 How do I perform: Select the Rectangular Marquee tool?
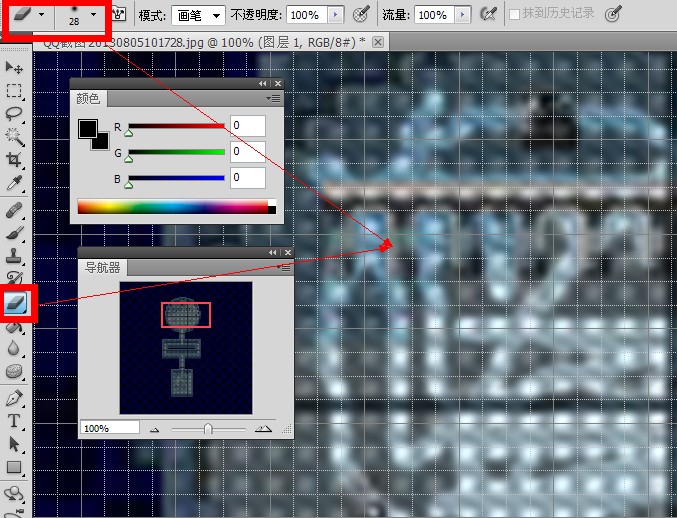[x=14, y=91]
